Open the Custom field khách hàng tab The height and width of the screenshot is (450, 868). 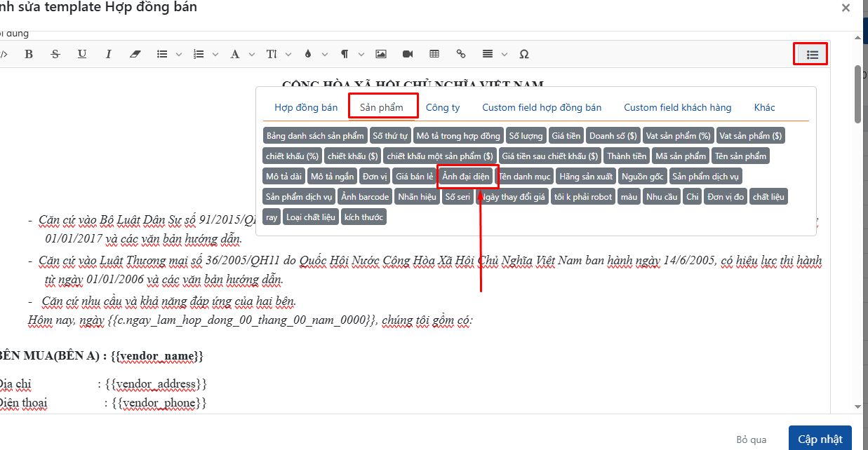tap(677, 107)
